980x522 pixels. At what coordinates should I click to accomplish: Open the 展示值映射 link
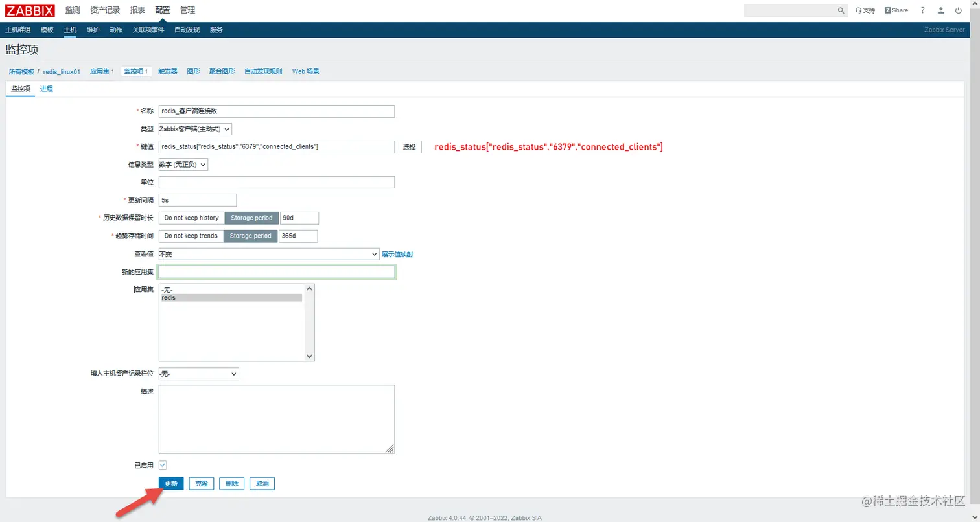click(397, 255)
